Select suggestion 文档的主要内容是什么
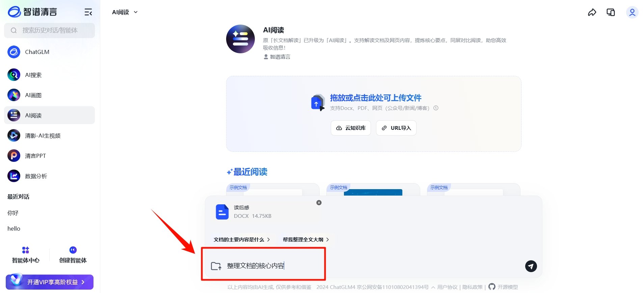The width and height of the screenshot is (644, 293). coord(242,239)
